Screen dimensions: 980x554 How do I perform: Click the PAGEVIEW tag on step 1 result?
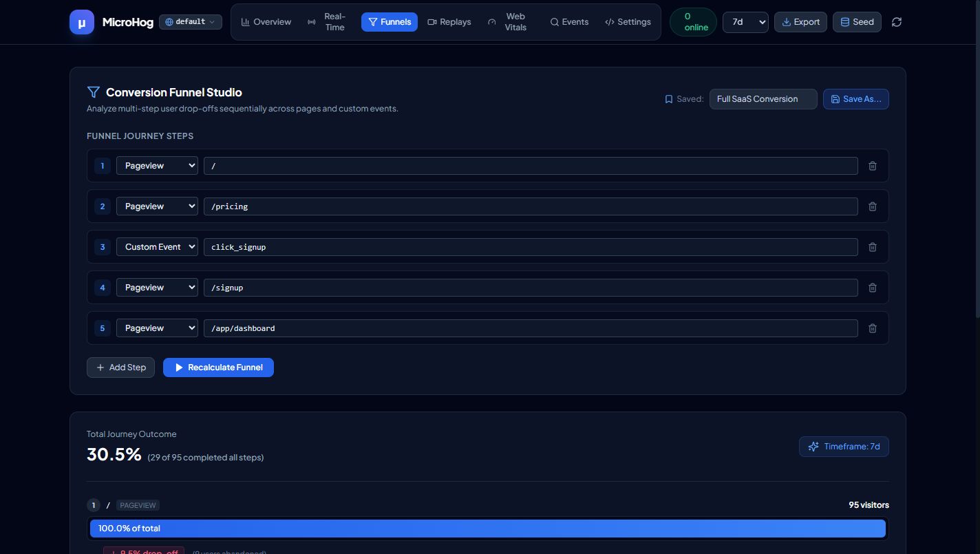(x=138, y=505)
